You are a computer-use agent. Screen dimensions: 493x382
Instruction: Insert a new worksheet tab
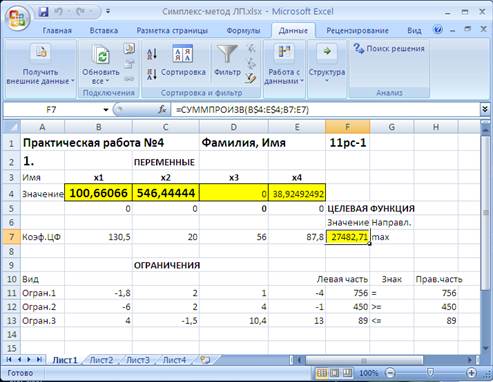coord(206,360)
